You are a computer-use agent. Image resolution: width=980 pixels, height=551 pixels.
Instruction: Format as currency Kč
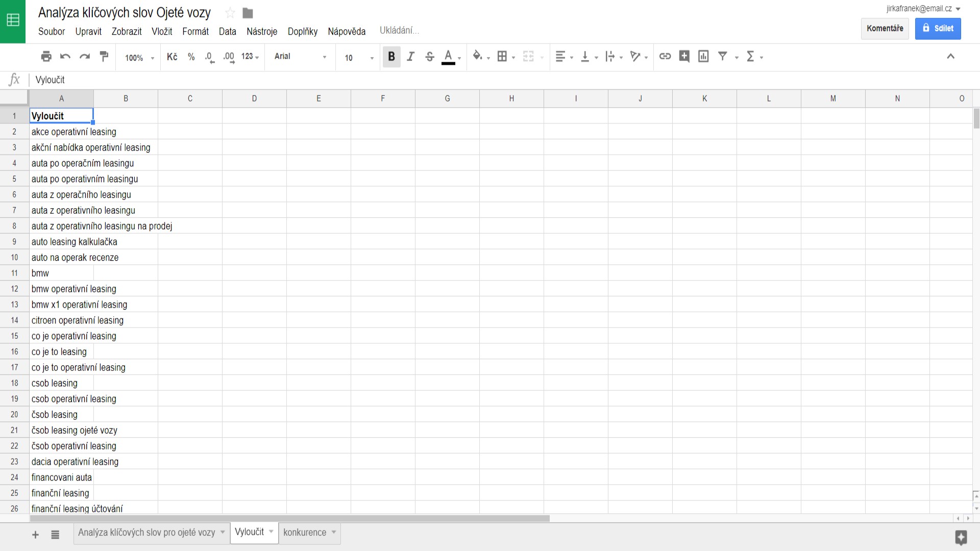172,57
